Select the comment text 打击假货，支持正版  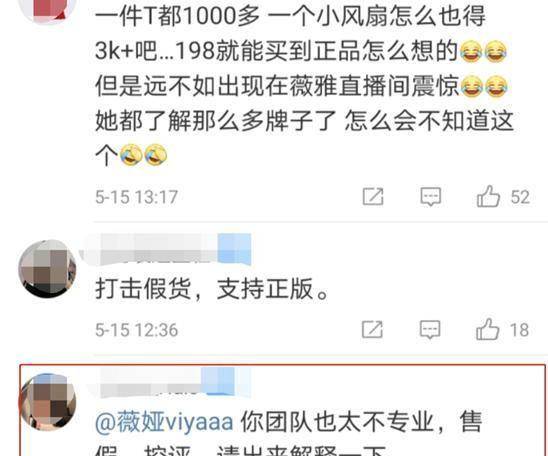tap(212, 289)
